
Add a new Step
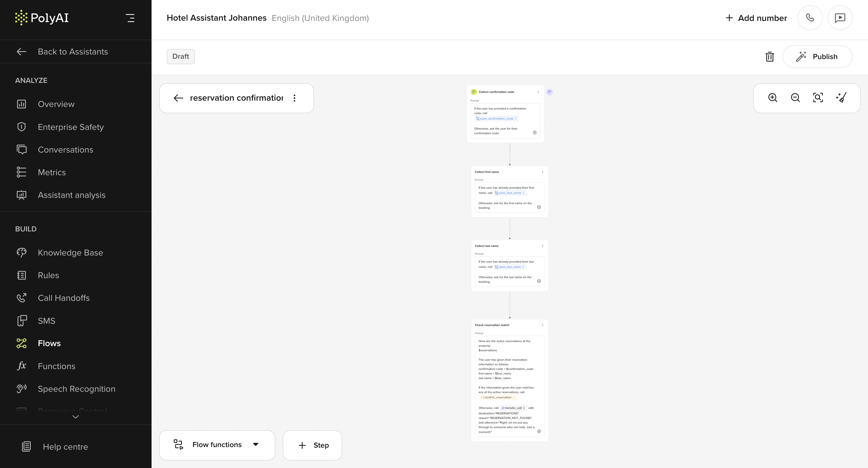click(312, 445)
